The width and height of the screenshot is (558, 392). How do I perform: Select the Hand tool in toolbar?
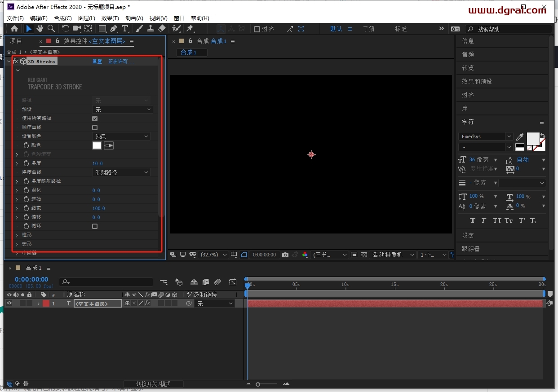coord(40,29)
